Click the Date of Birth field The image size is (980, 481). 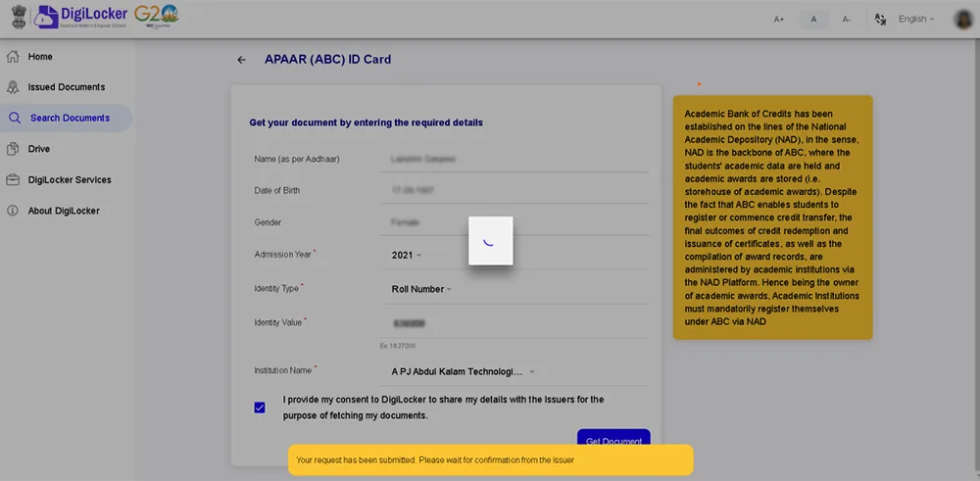[514, 190]
